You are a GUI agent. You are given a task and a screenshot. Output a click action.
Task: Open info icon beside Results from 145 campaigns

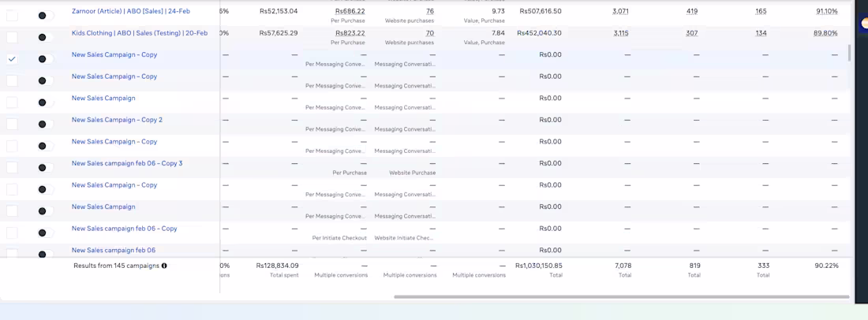tap(164, 266)
